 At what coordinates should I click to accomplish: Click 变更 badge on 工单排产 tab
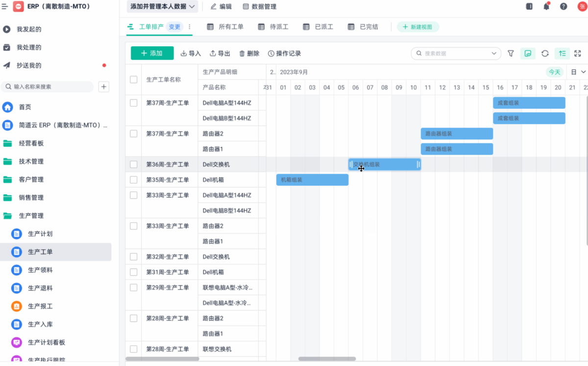(174, 27)
